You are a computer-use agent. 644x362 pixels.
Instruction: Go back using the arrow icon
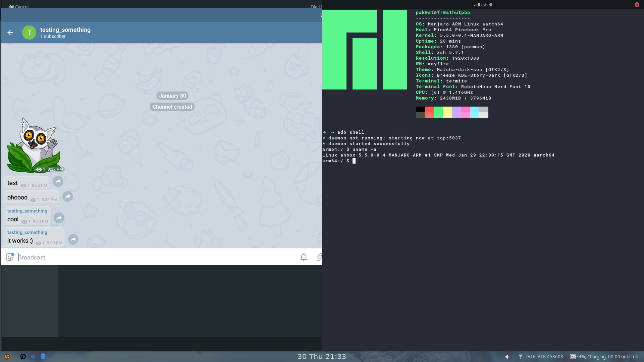pyautogui.click(x=10, y=33)
